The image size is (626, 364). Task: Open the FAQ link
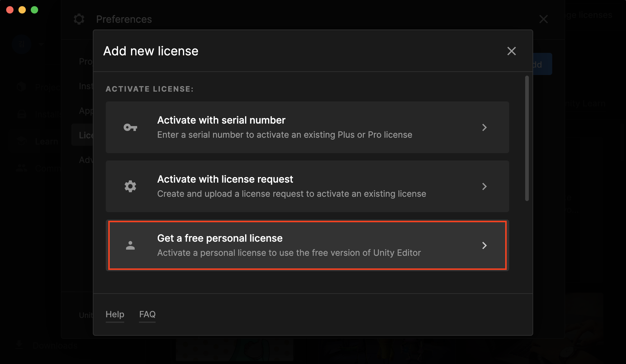point(147,314)
